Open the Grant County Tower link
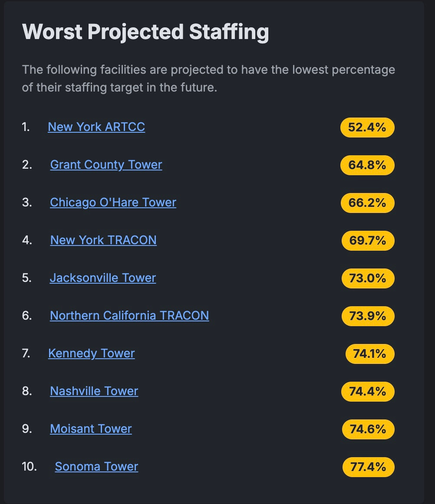This screenshot has width=435, height=504. (106, 164)
